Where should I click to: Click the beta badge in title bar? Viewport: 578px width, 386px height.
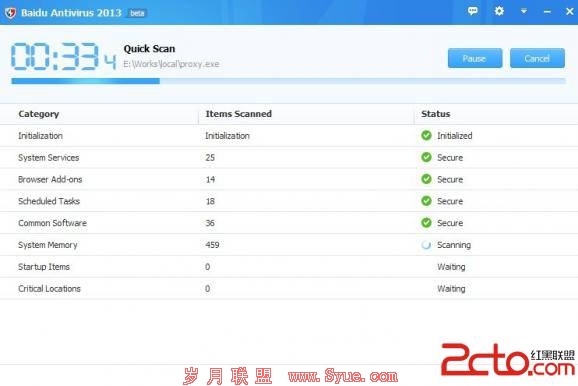[x=137, y=13]
